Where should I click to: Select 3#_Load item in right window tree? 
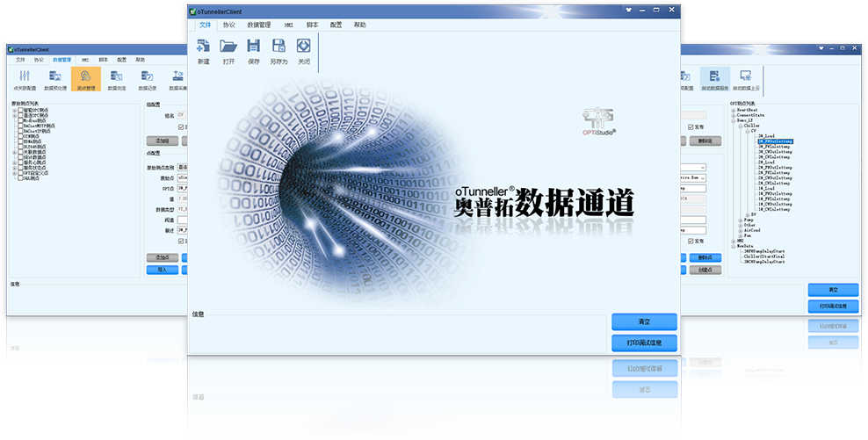click(767, 136)
